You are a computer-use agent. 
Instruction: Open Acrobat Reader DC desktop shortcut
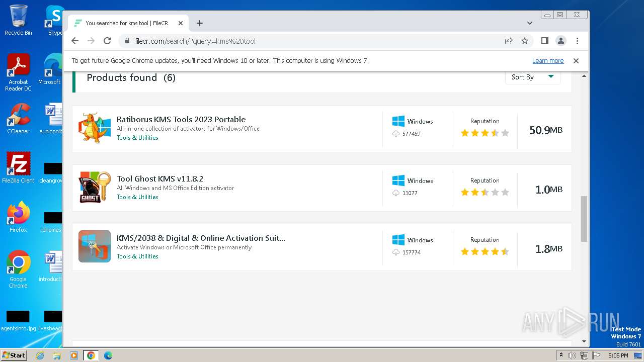[x=18, y=72]
